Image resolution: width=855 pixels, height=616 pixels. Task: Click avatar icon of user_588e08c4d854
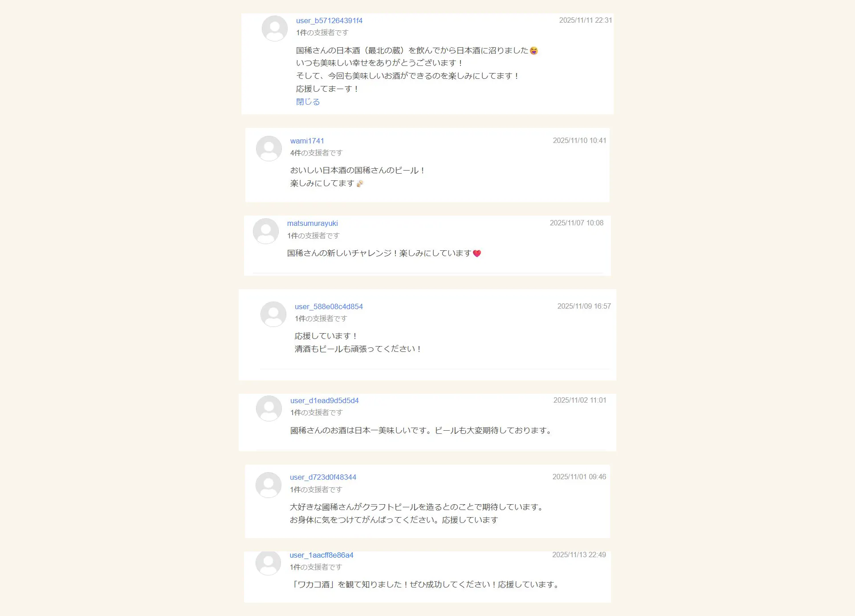tap(273, 314)
